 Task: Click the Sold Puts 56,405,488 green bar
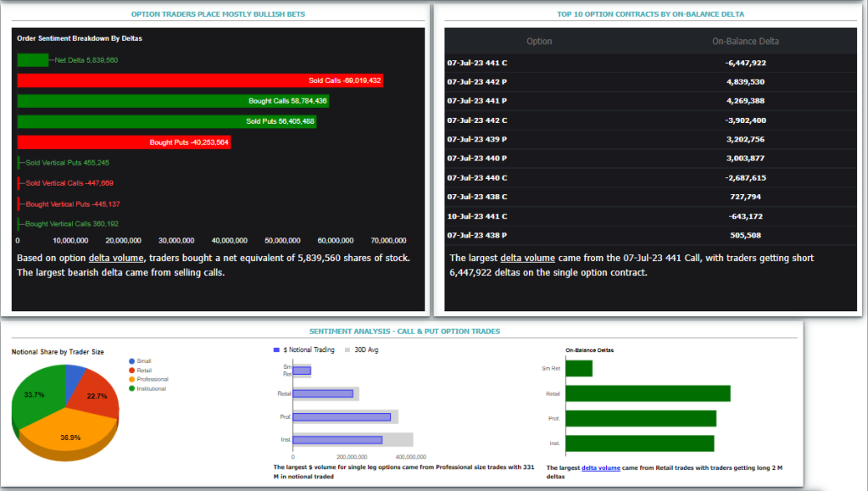tap(167, 121)
